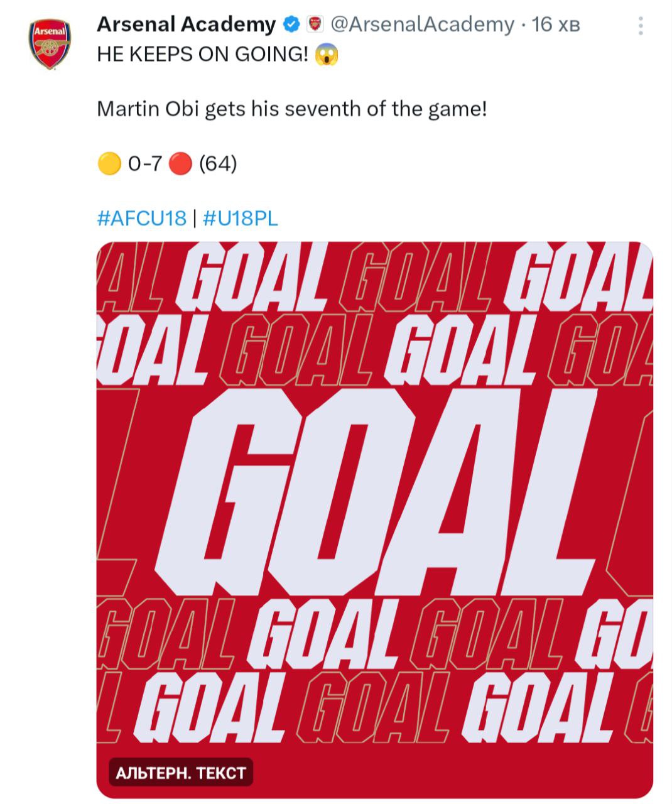Click the yellow circle emoji
The image size is (672, 804).
pyautogui.click(x=109, y=165)
